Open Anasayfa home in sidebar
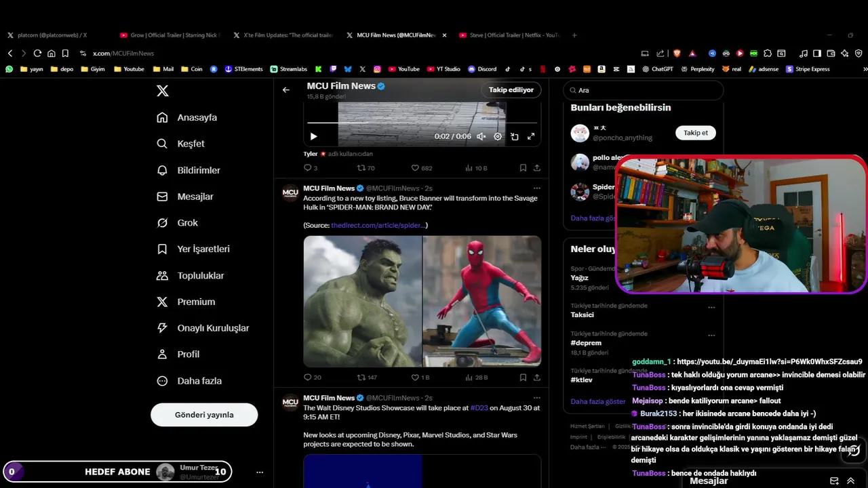The image size is (868, 488). coord(187,117)
